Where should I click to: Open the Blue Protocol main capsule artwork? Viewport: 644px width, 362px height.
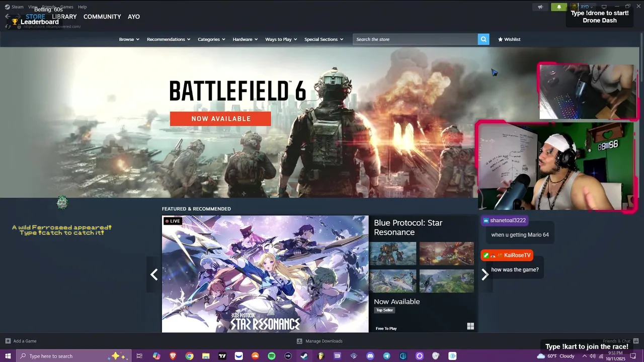265,274
